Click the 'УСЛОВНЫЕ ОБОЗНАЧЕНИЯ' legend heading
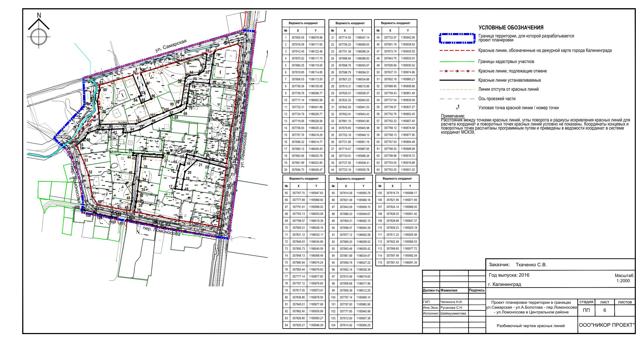644x342 pixels. (511, 28)
